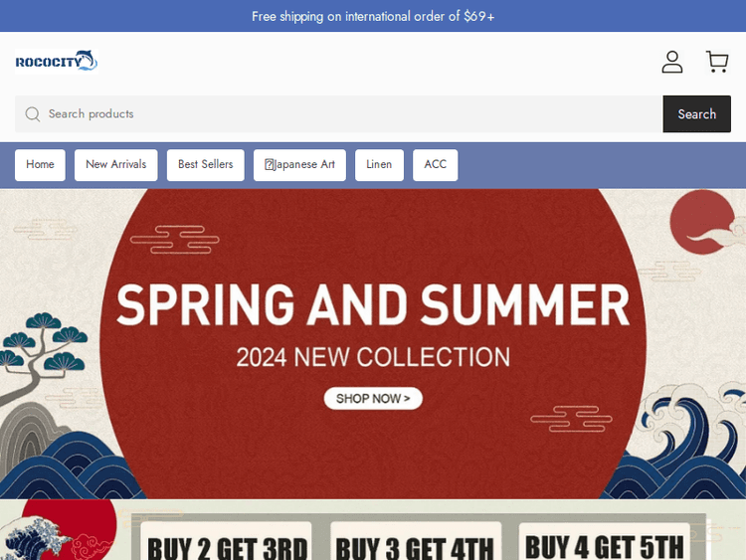Focus the Search products input field

point(339,114)
